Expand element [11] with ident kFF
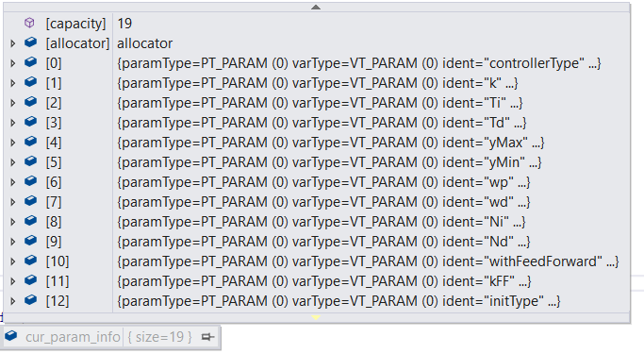The width and height of the screenshot is (644, 354). pos(13,281)
